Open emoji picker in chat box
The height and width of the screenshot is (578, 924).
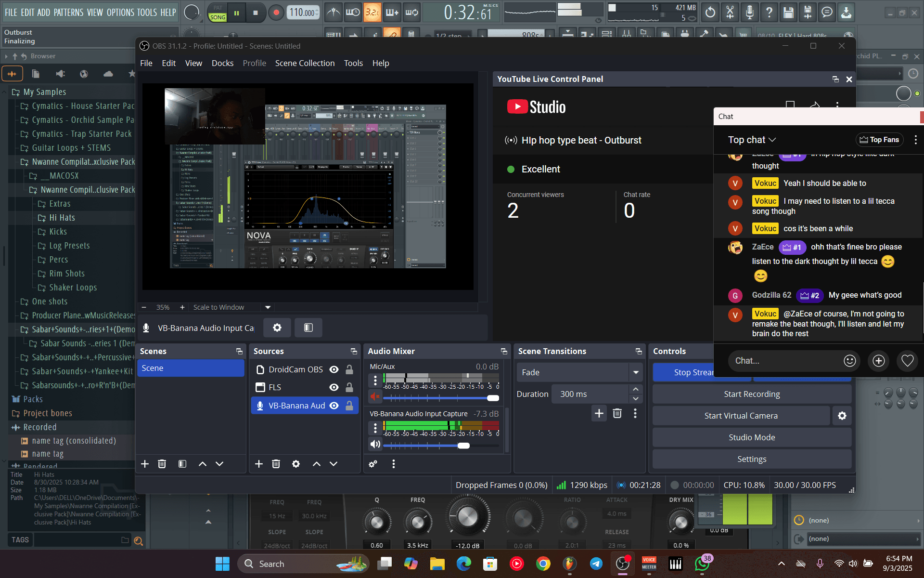[x=850, y=361]
